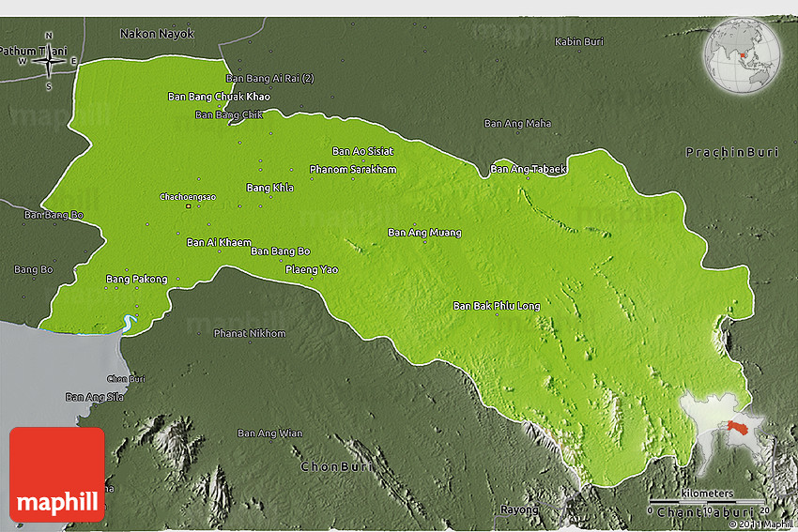Click the compass rose icon

pos(49,61)
